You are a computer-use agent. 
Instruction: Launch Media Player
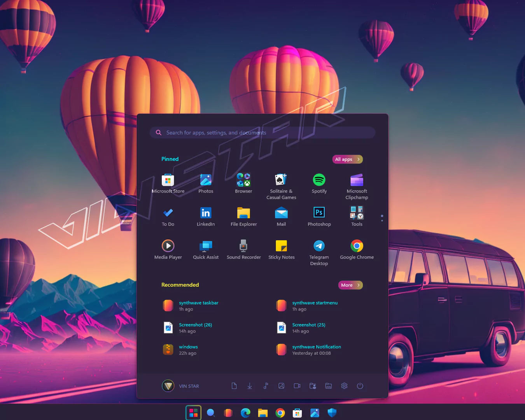(x=168, y=249)
